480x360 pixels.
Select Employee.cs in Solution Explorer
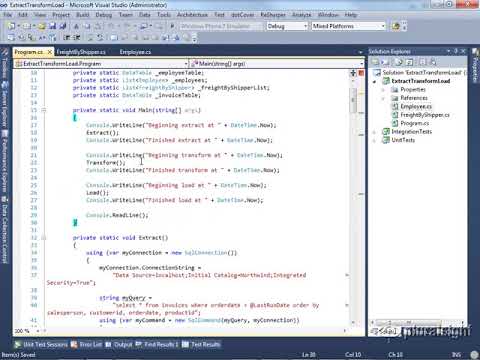click(416, 106)
